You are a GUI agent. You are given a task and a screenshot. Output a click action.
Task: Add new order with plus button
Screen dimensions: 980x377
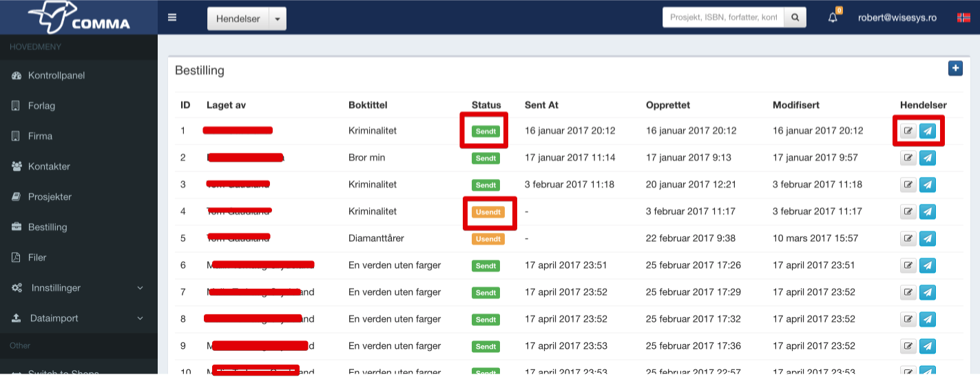(955, 68)
